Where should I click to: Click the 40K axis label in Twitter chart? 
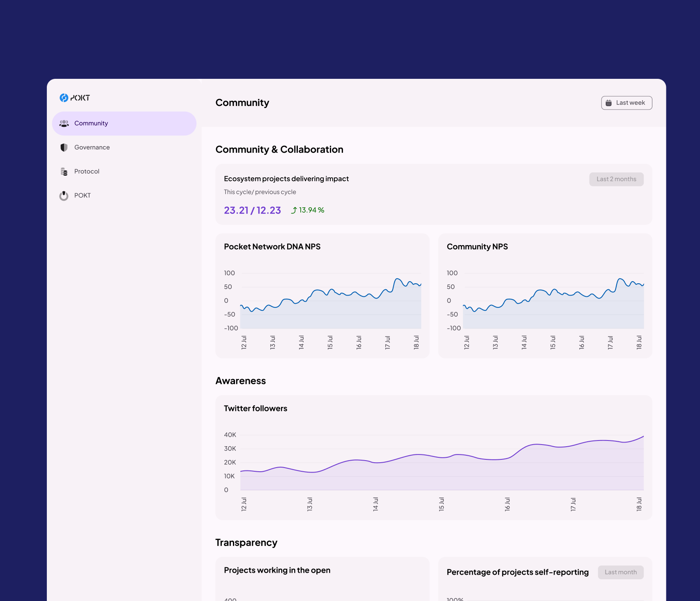[x=230, y=435]
